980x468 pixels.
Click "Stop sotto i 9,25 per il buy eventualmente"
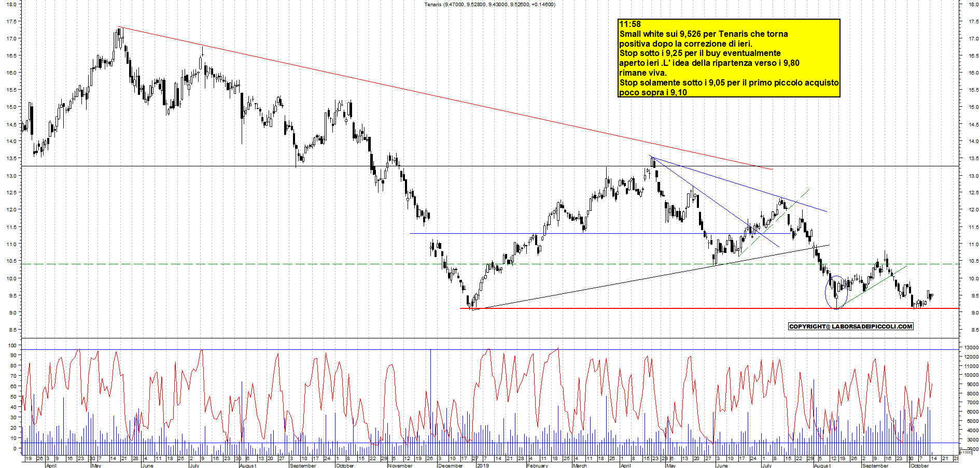(x=700, y=53)
